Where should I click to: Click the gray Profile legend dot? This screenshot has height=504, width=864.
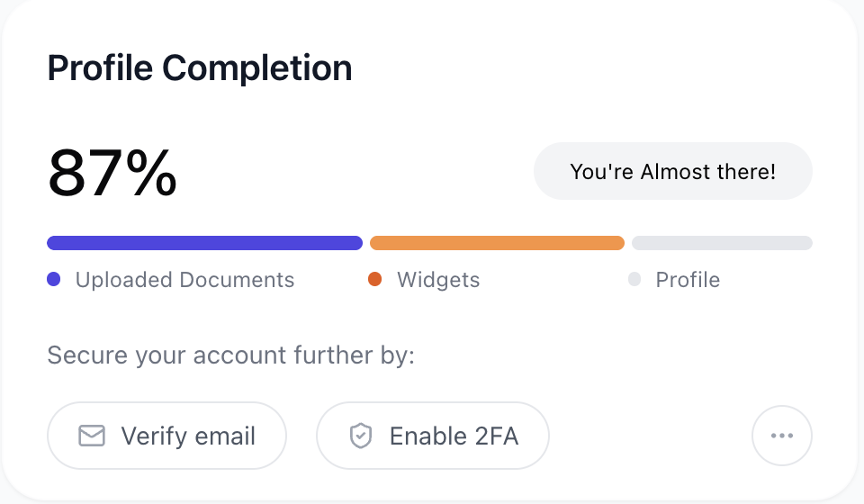tap(634, 279)
